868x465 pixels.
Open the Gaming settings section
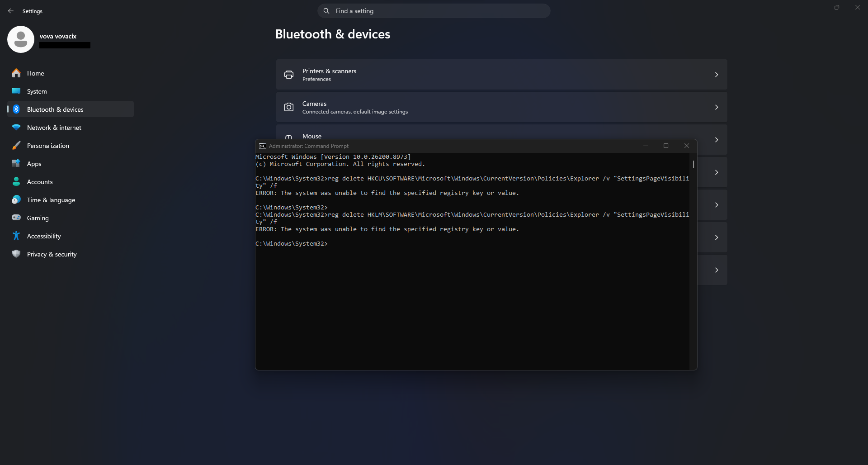point(71,218)
